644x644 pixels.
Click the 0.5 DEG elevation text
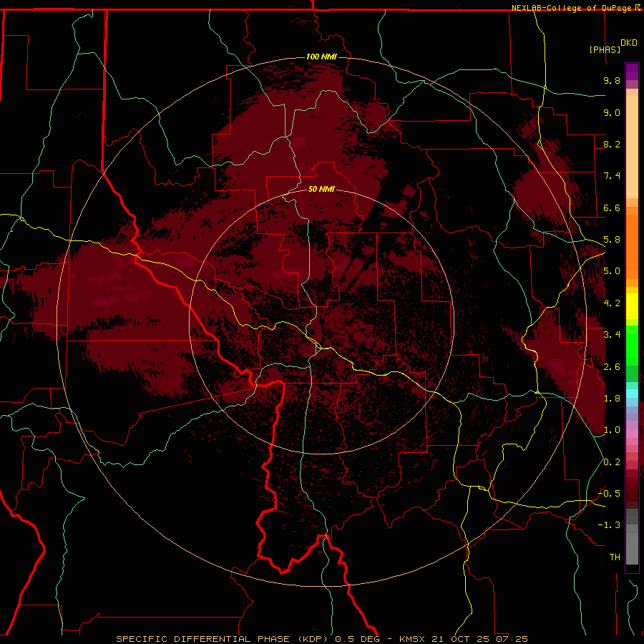(357, 639)
